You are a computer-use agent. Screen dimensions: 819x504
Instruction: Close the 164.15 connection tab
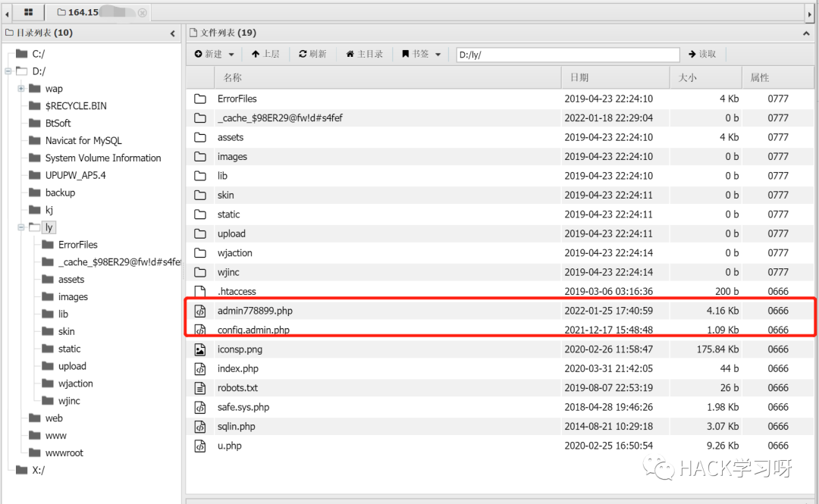click(142, 13)
